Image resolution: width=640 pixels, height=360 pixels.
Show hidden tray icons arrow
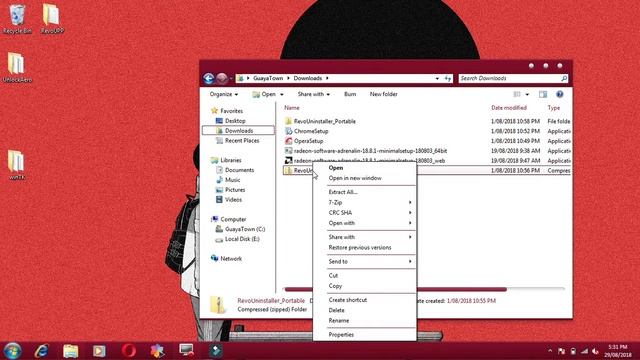[x=550, y=351]
